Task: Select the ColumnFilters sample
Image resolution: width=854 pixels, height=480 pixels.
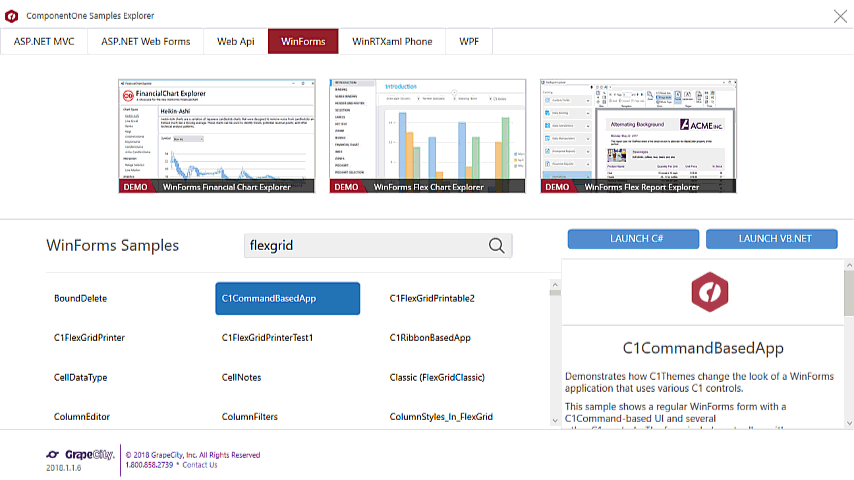Action: coord(249,417)
